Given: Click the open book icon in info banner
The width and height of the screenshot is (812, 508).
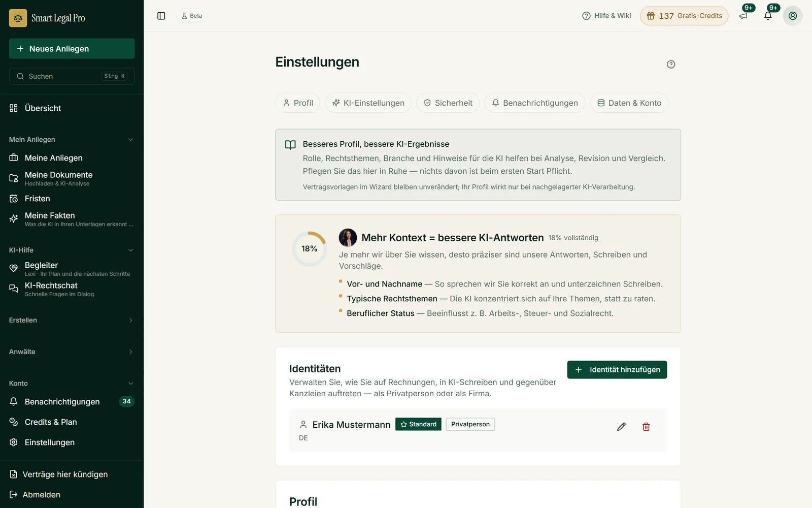Looking at the screenshot, I should click(290, 145).
